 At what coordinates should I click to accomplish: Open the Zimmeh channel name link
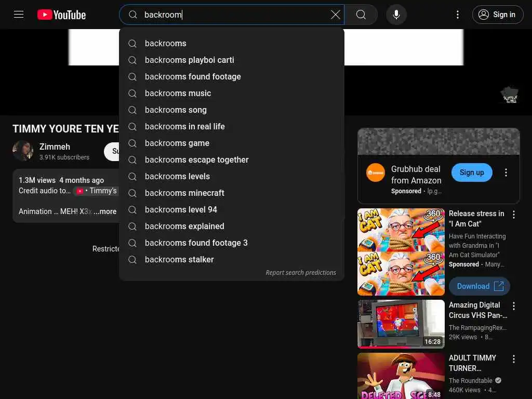55,147
